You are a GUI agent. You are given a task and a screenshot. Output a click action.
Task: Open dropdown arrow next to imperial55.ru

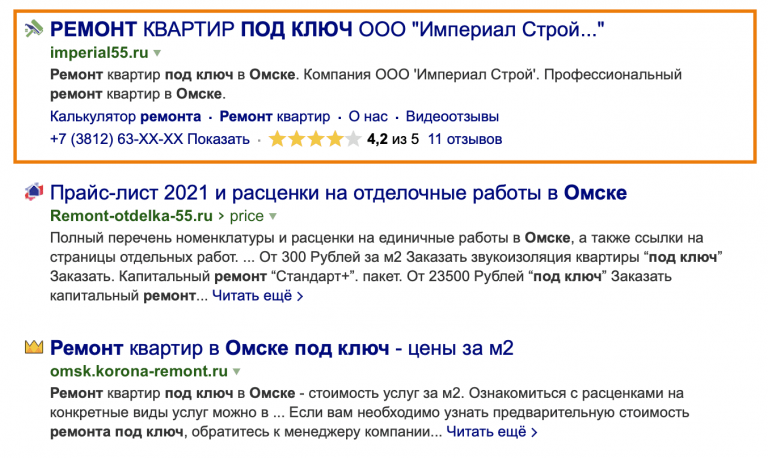coord(157,53)
